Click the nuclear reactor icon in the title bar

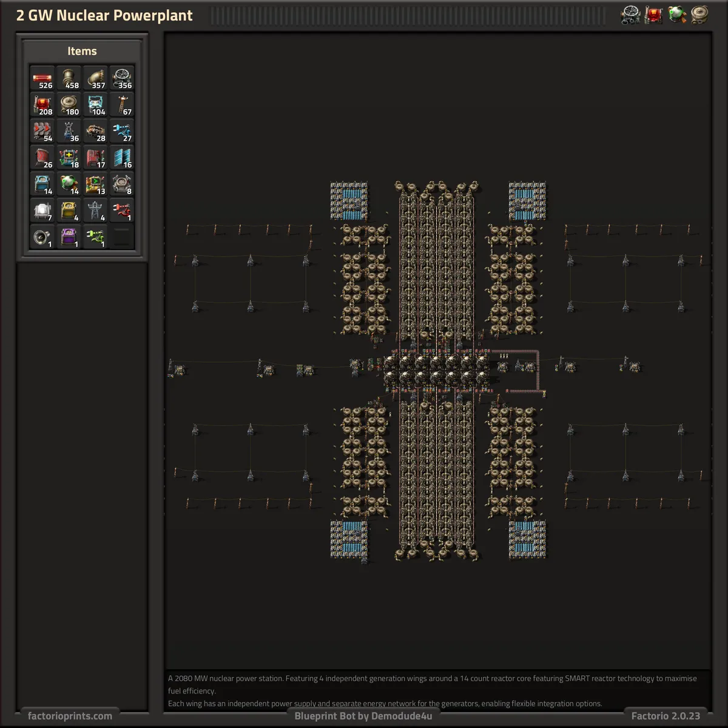[x=677, y=15]
